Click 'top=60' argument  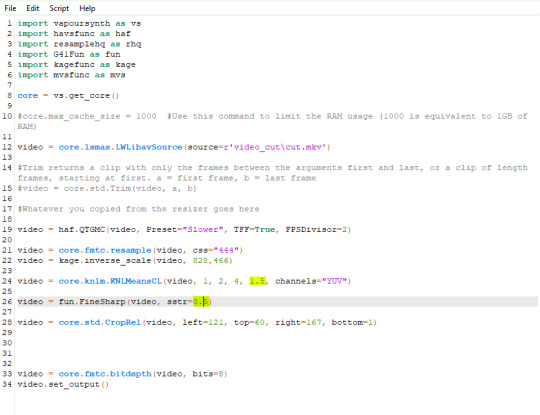[x=249, y=323]
